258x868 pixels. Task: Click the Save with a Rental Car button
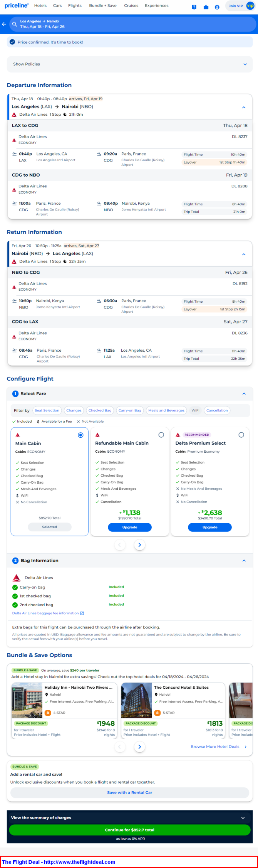130,792
